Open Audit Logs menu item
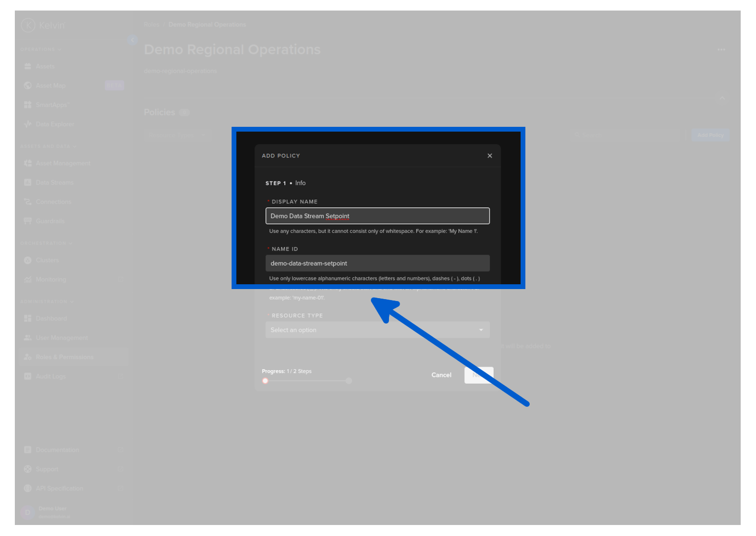This screenshot has width=756, height=536. (x=51, y=377)
